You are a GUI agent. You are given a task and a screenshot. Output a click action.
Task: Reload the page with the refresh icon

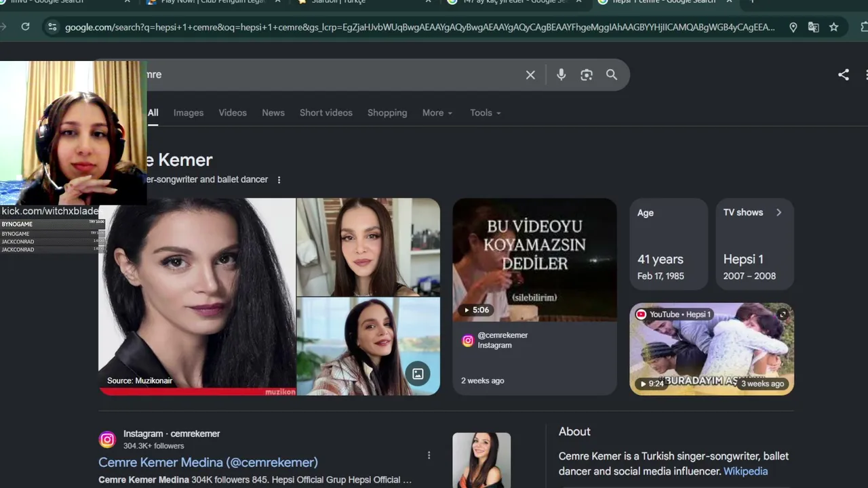coord(25,27)
